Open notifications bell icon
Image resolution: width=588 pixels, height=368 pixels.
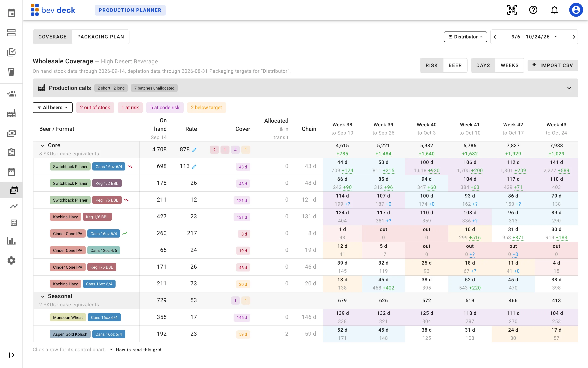pos(554,10)
